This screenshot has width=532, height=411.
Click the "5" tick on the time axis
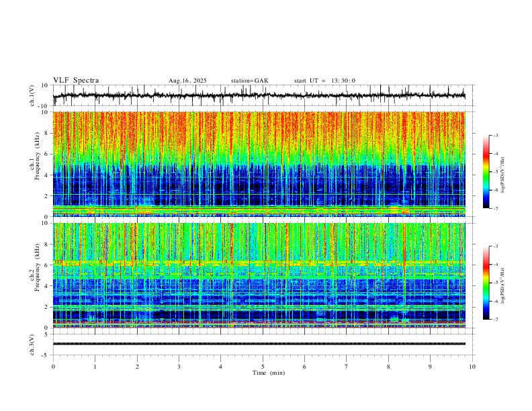click(x=263, y=367)
